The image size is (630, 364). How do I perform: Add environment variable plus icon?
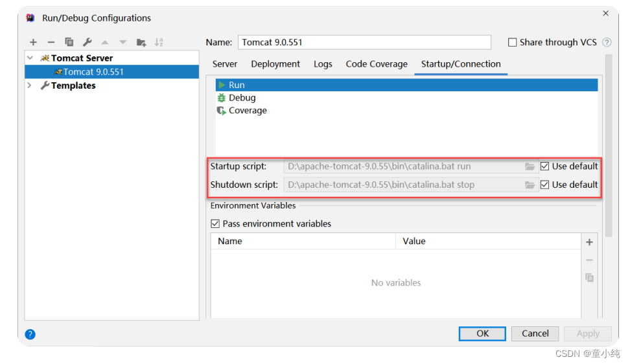[589, 242]
